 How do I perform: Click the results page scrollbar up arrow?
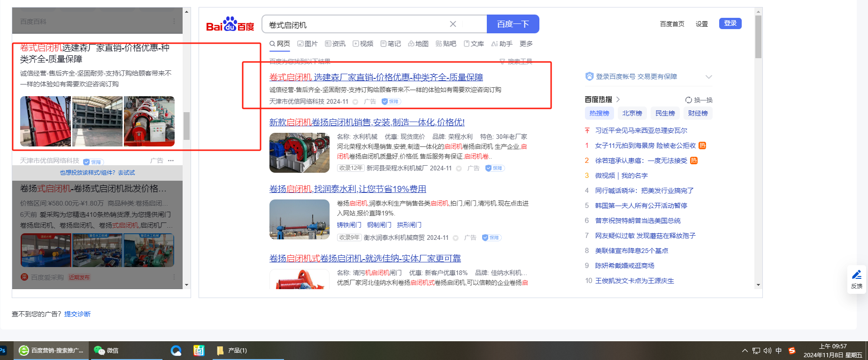coord(758,11)
